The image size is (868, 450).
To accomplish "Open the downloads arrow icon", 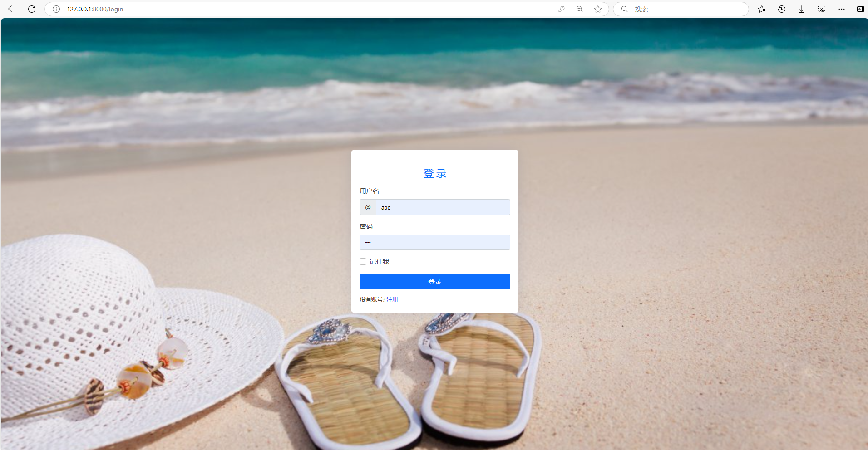I will (802, 9).
